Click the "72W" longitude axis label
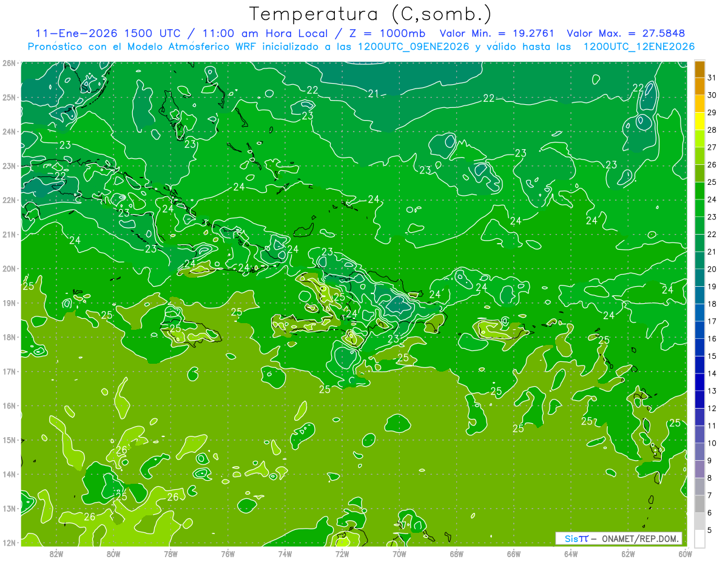Screen dimensions: 728x562 (x=342, y=554)
